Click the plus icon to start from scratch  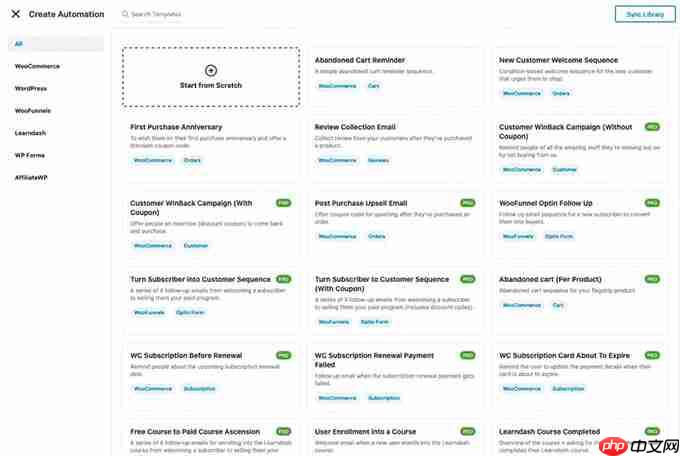click(x=210, y=70)
